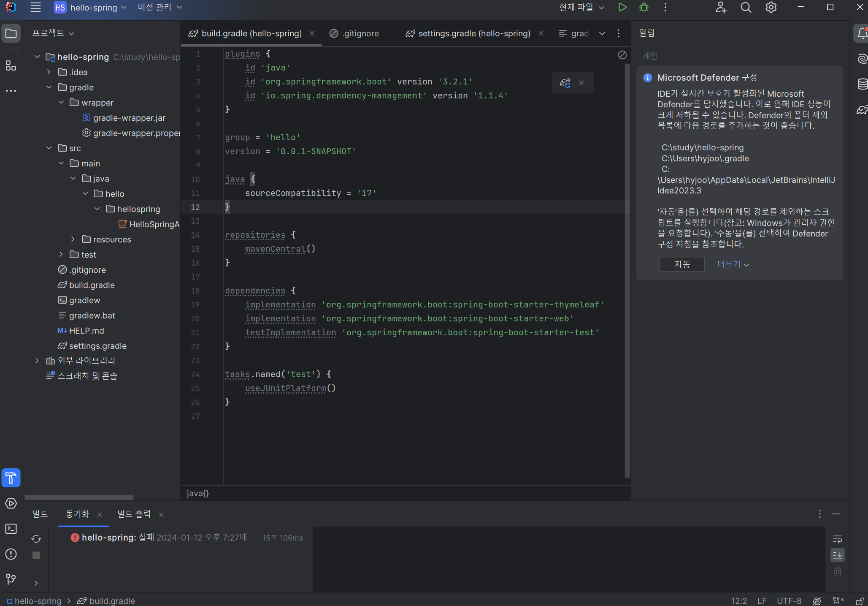
Task: Click LF line separator in status bar
Action: coord(762,601)
